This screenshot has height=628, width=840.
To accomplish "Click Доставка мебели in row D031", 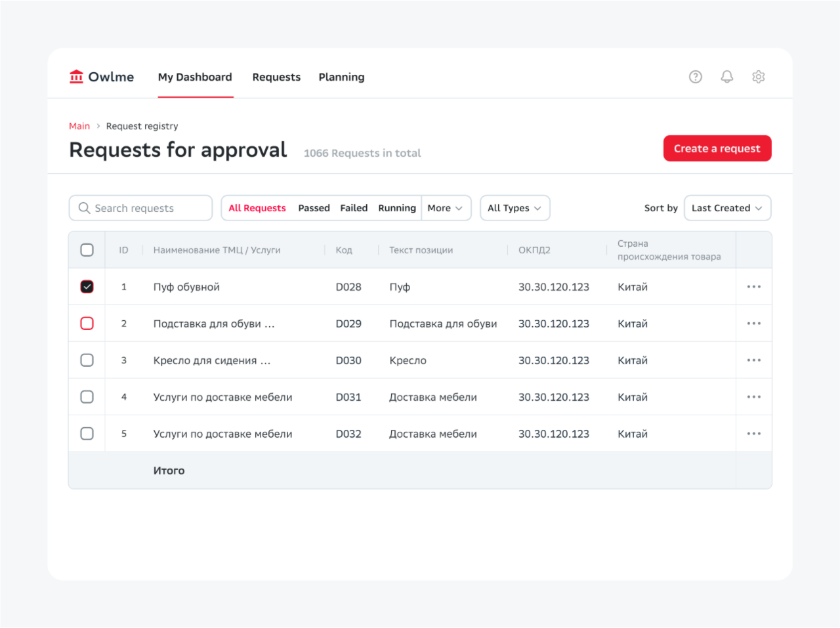I will [433, 397].
